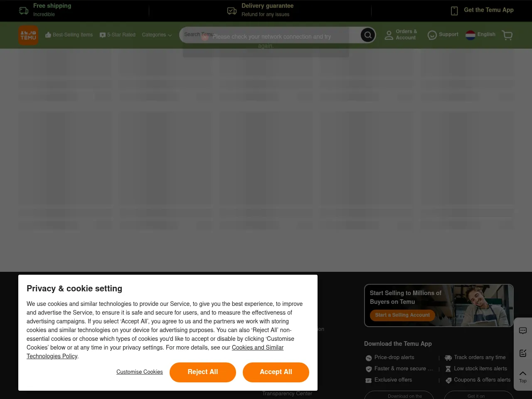532x399 pixels.
Task: Click the phone icon for Temu App
Action: (454, 11)
